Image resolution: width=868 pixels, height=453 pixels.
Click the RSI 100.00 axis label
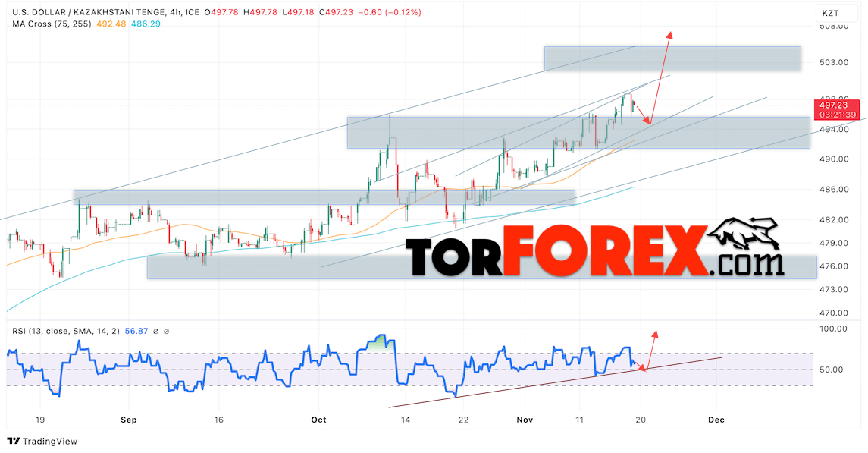click(x=834, y=329)
